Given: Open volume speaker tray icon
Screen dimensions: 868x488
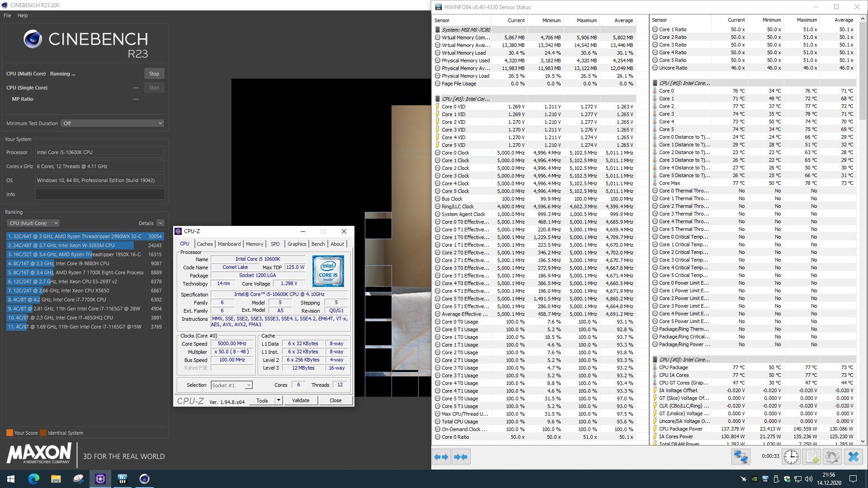Looking at the screenshot, I should (809, 479).
